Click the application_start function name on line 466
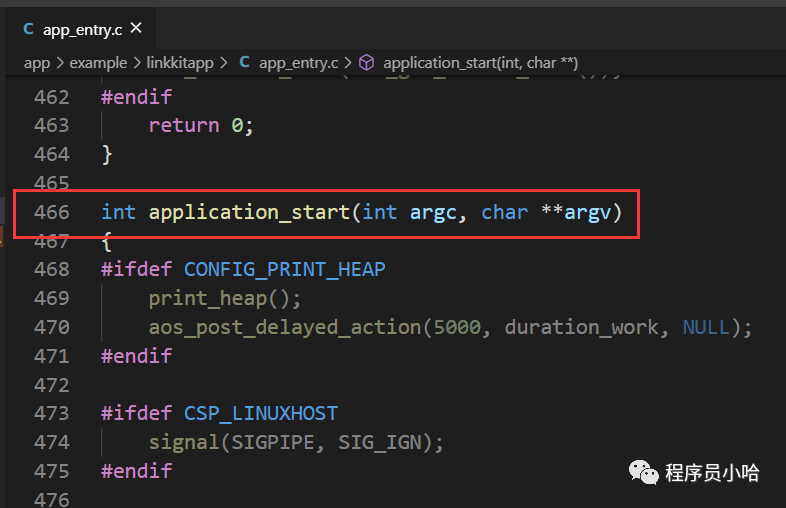Image resolution: width=786 pixels, height=508 pixels. coord(248,212)
